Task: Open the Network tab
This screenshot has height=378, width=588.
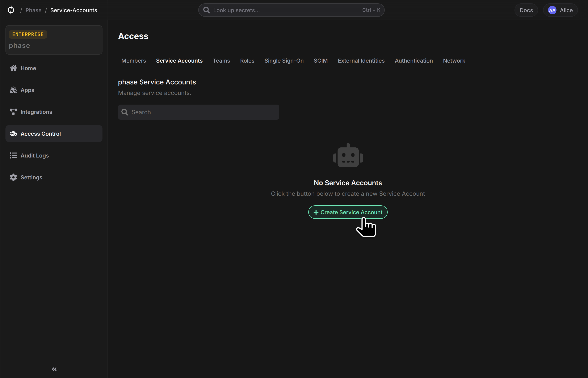Action: (454, 61)
